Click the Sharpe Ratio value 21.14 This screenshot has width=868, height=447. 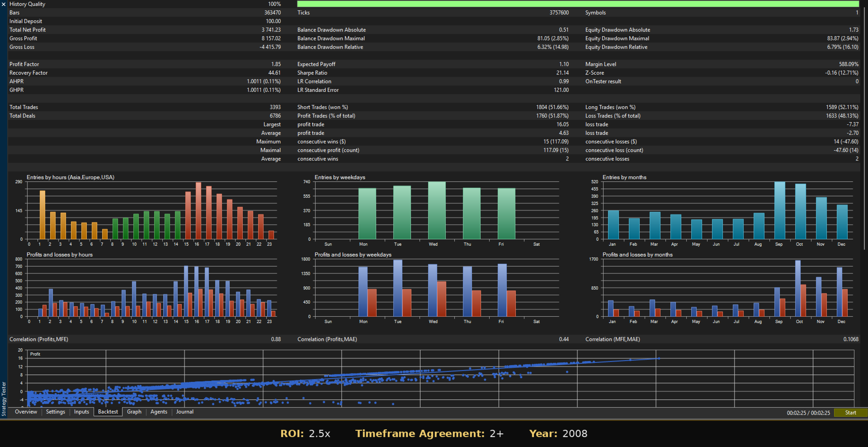point(562,73)
